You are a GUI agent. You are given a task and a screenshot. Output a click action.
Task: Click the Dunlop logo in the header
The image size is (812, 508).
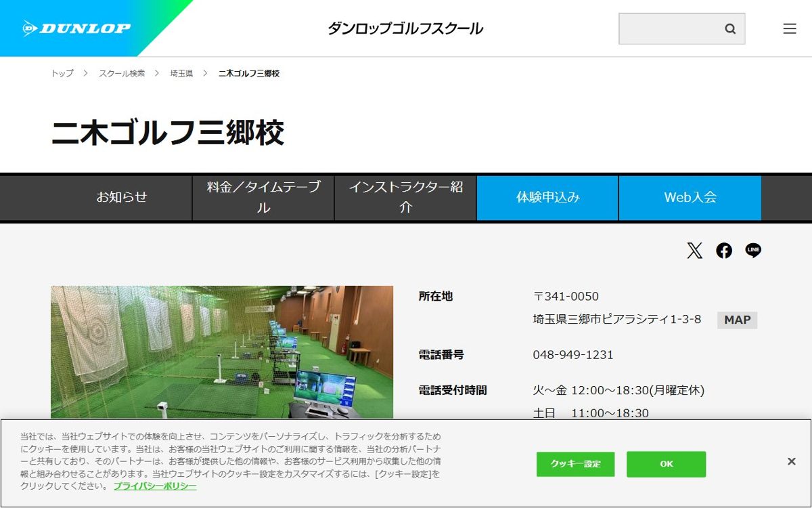(x=76, y=28)
